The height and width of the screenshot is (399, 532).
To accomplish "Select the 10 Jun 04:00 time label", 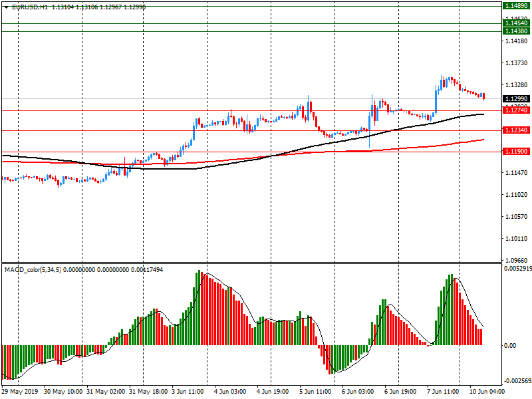I will 487,392.
